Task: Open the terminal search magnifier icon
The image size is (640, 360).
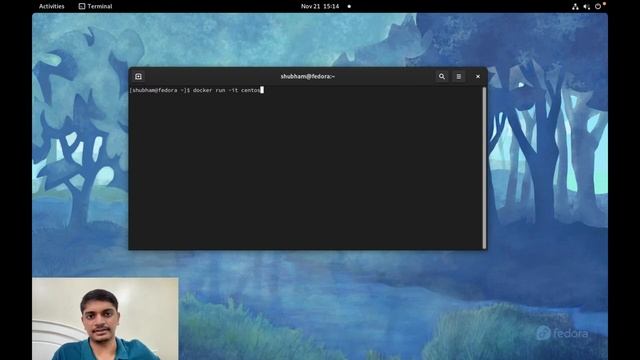Action: tap(442, 76)
